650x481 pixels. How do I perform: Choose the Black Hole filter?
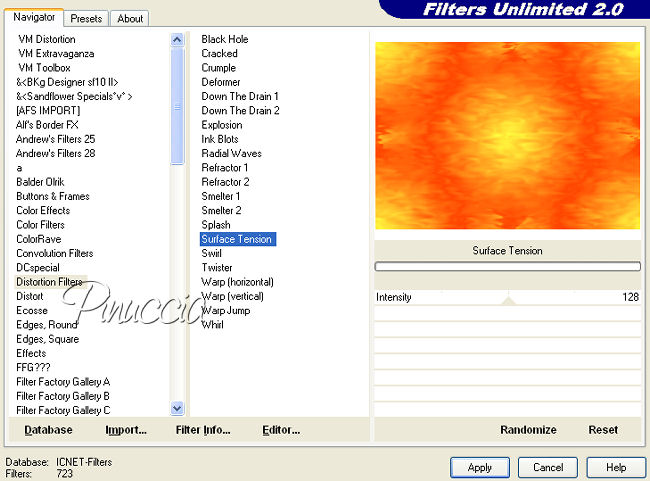pos(225,39)
